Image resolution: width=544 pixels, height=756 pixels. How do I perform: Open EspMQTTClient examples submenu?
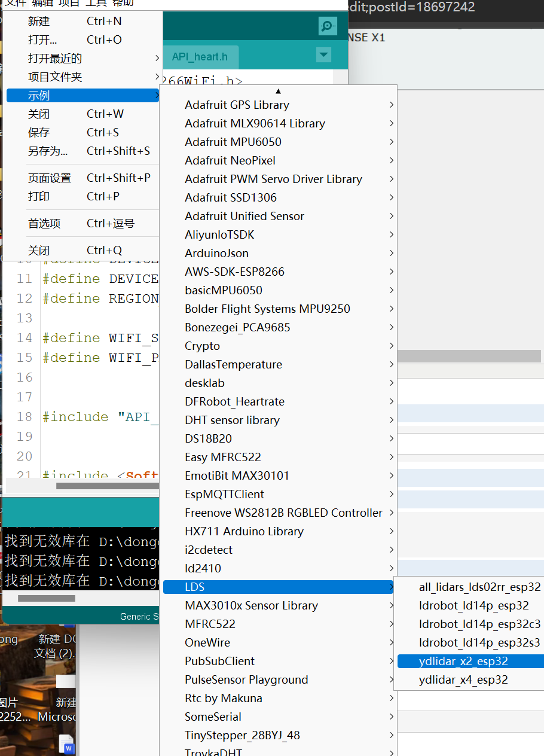click(278, 495)
